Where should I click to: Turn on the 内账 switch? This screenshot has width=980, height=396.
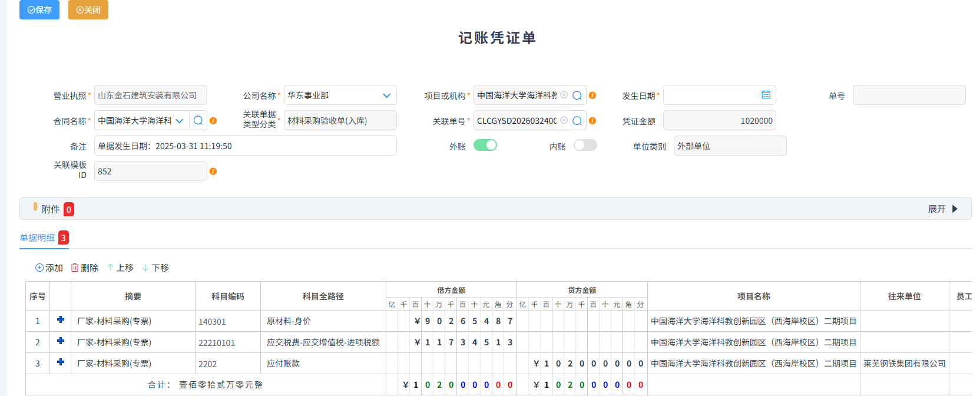point(585,146)
